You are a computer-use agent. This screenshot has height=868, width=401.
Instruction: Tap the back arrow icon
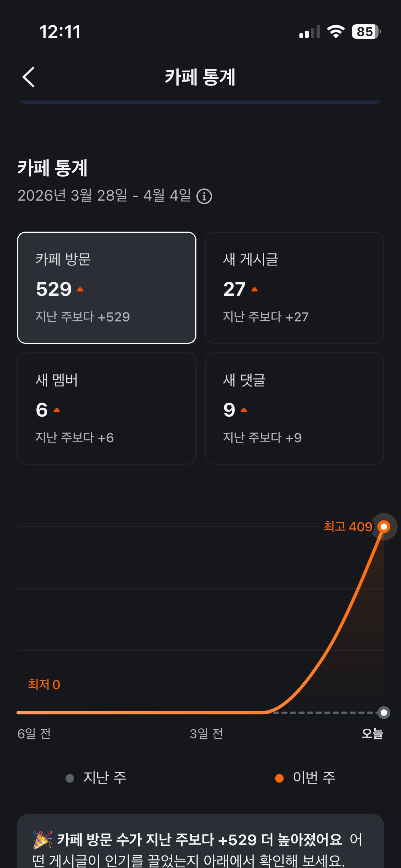tap(29, 77)
